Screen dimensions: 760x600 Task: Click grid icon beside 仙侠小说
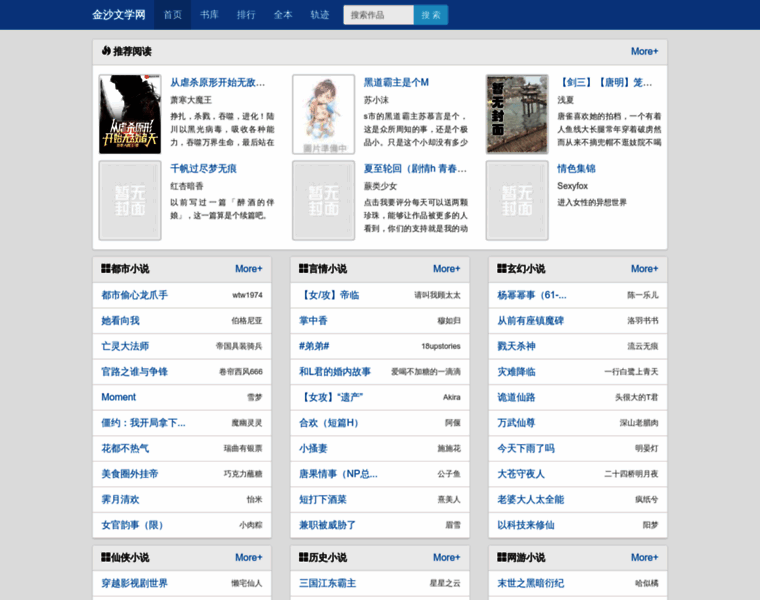point(106,557)
